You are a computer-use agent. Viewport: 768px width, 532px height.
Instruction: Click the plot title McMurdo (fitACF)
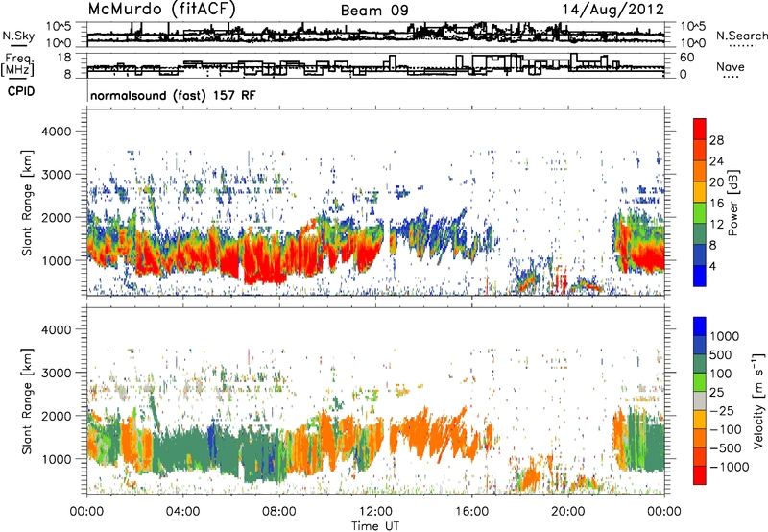(x=161, y=9)
